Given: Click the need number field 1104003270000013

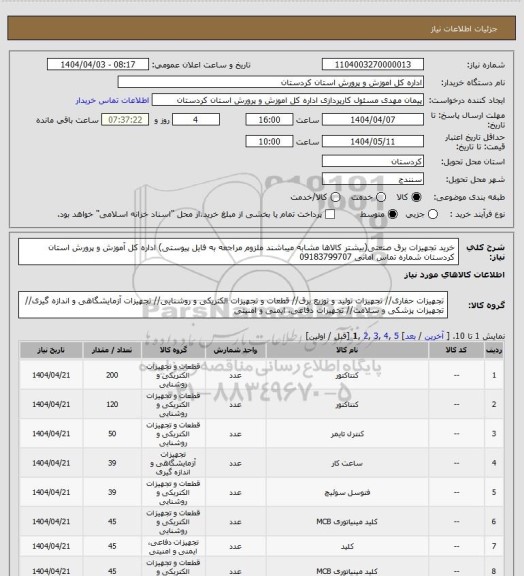Looking at the screenshot, I should (373, 64).
